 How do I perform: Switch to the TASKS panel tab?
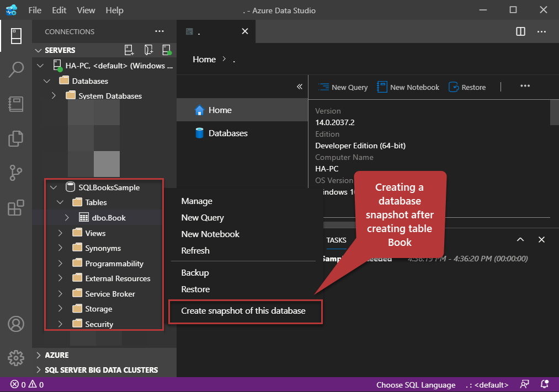pyautogui.click(x=336, y=240)
